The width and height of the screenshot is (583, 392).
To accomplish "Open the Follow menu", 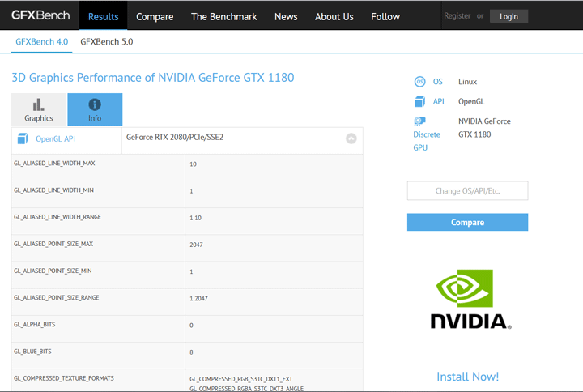I will pos(385,17).
